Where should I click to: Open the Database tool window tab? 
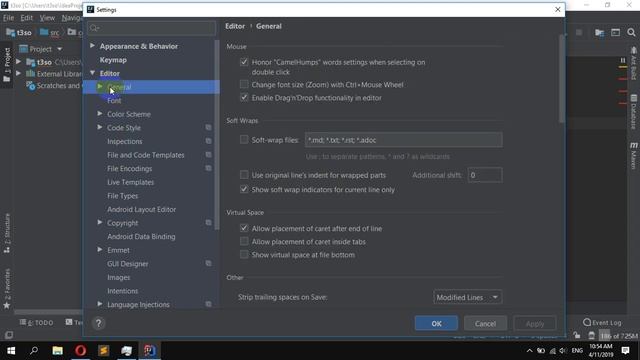tap(633, 111)
